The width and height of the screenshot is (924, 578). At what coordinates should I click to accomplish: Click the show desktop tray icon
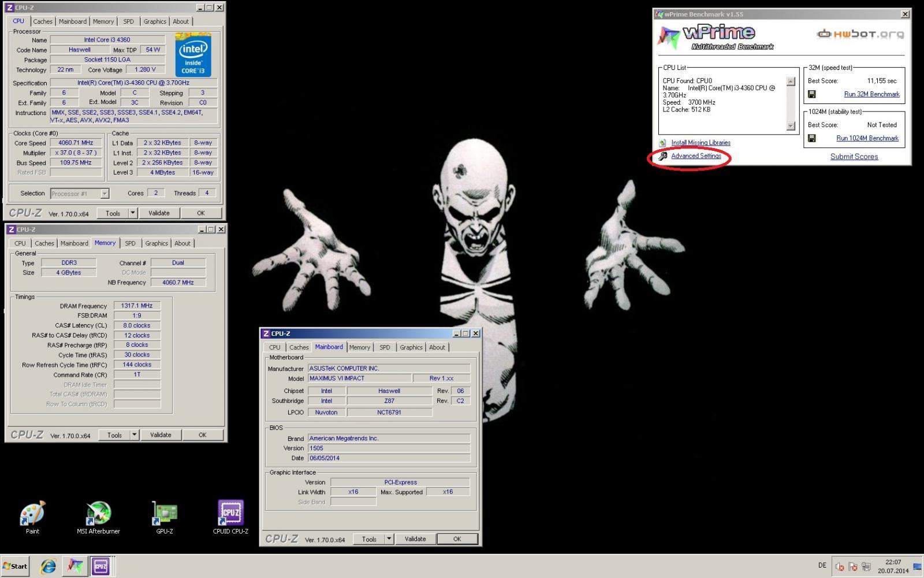click(917, 566)
